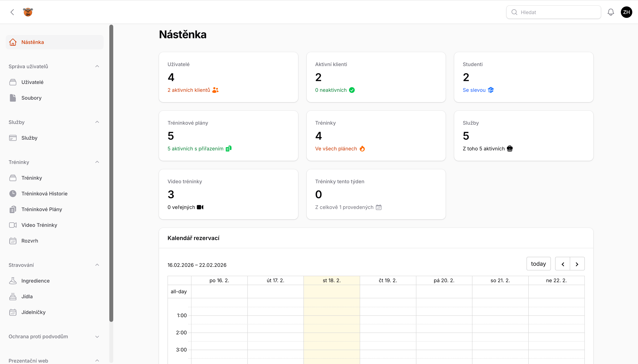
Task: Click the Se slevou link
Action: (474, 90)
